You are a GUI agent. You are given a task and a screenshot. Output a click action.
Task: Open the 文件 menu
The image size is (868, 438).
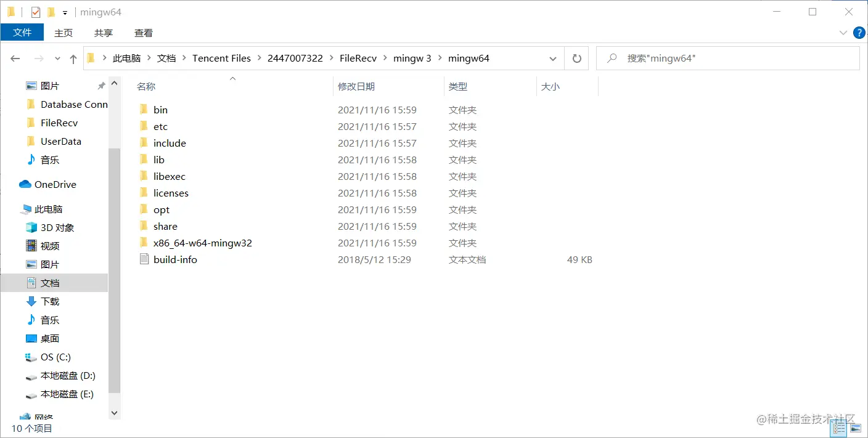[23, 33]
